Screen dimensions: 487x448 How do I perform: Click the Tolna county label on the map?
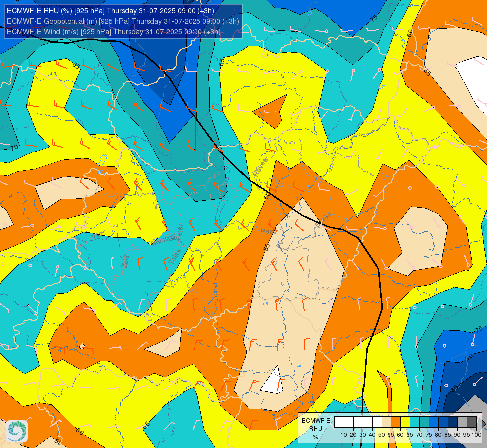(174, 257)
